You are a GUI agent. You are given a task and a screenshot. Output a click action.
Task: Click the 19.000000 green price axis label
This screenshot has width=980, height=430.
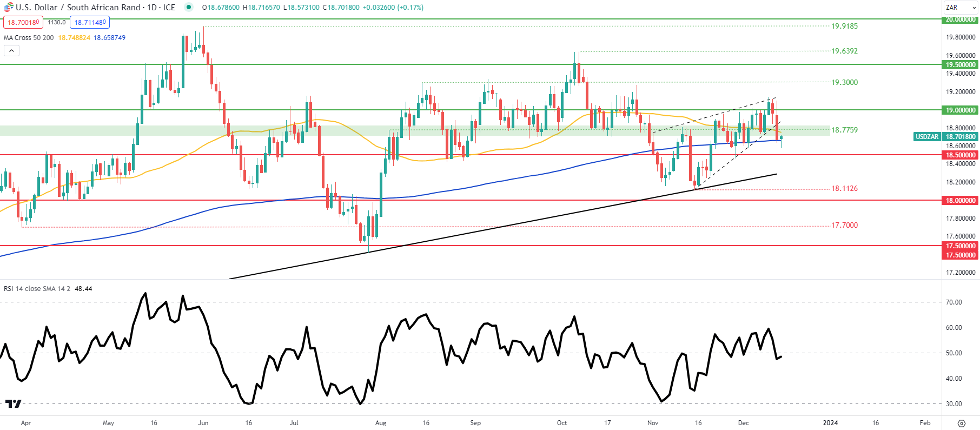click(x=961, y=110)
